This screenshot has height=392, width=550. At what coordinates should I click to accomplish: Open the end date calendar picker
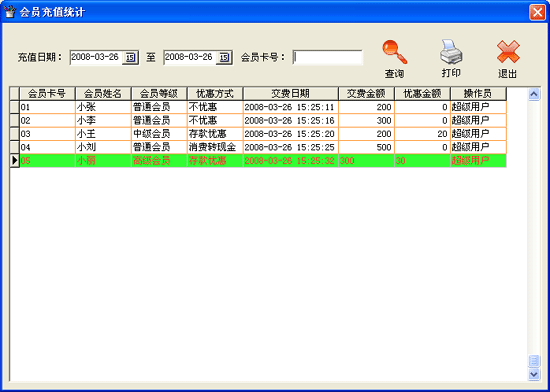point(224,57)
